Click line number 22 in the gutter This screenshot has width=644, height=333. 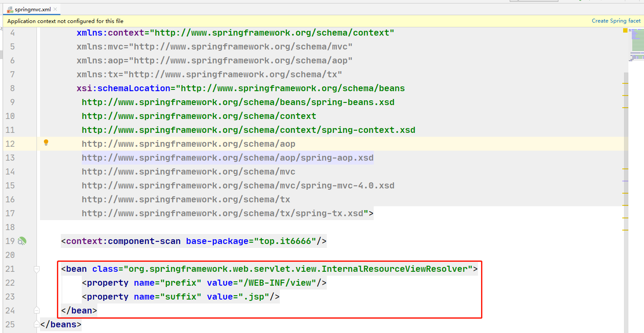[x=10, y=283]
